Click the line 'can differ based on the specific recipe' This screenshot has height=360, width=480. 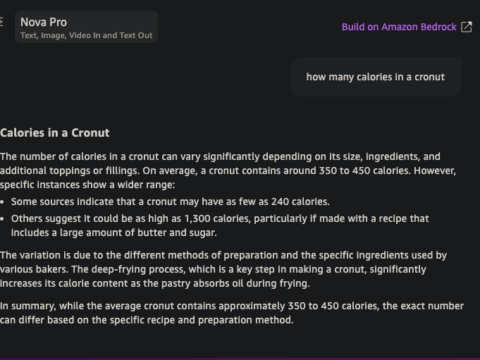click(147, 320)
